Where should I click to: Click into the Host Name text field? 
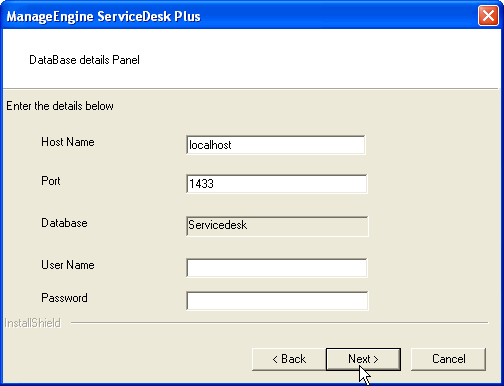[276, 145]
